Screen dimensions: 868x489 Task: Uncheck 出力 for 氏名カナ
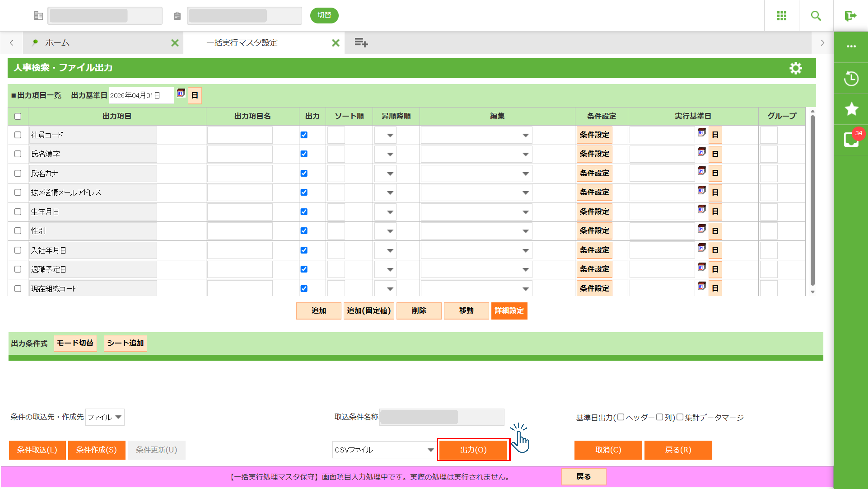(x=304, y=173)
